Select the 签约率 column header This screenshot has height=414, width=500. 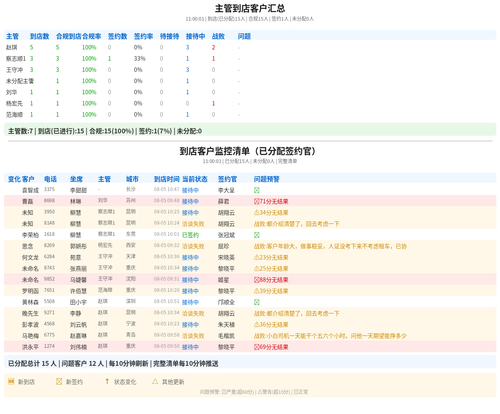pyautogui.click(x=143, y=36)
